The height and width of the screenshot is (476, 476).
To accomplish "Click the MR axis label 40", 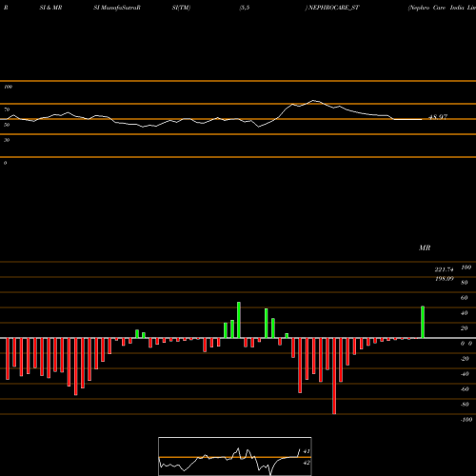I will coord(465,313).
